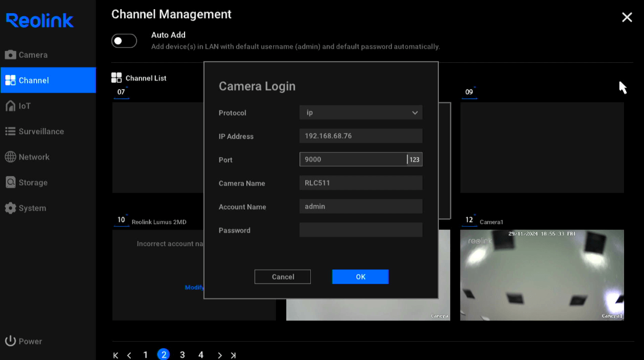
Task: Click the power icon at bottom left
Action: click(10, 341)
